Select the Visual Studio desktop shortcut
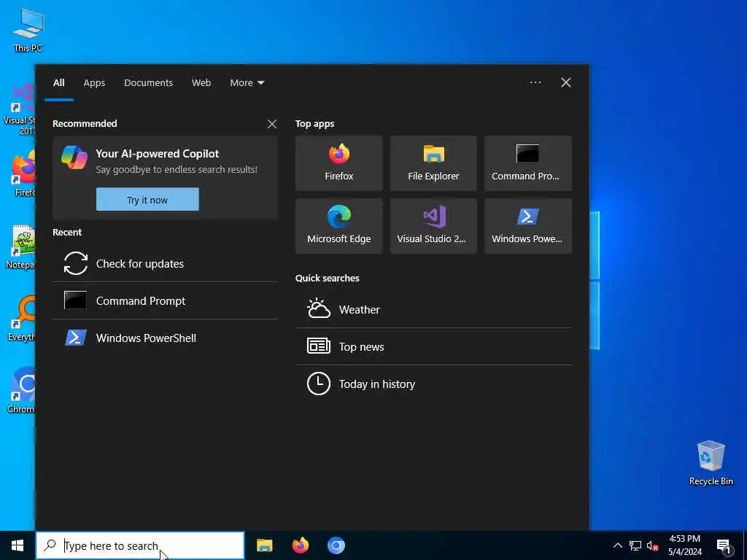The height and width of the screenshot is (560, 747). (x=19, y=109)
